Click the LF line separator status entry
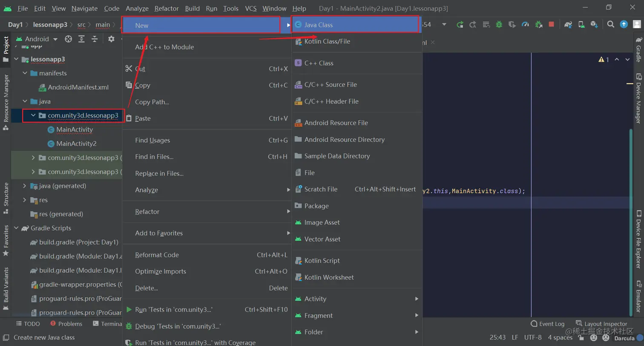 [x=515, y=337]
